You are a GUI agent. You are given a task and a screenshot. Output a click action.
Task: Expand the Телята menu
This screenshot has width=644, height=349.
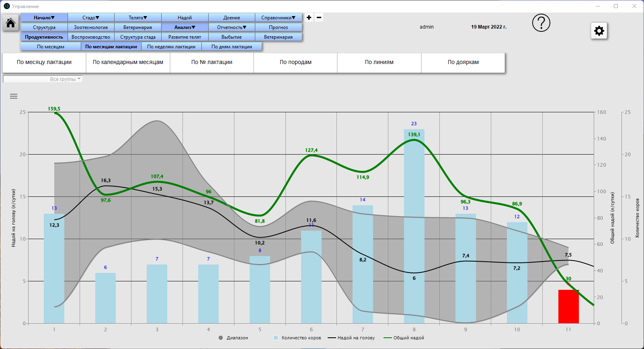138,18
